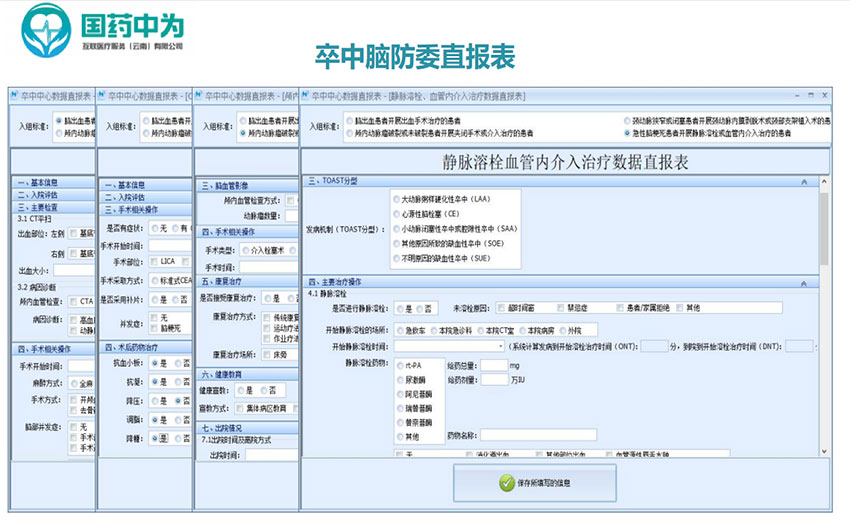Image resolution: width=850 pixels, height=520 pixels.
Task: Expand 三、手术相关操作 in second window
Action: pos(146,210)
